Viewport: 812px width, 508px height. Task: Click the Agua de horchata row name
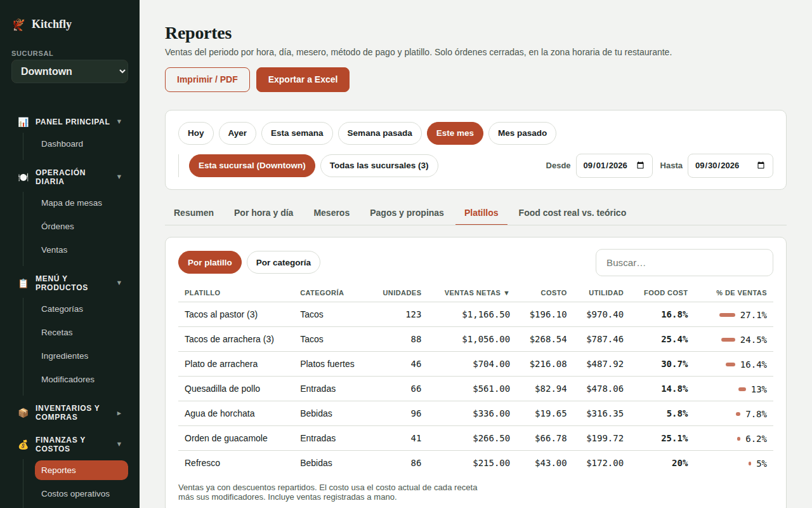tap(219, 413)
